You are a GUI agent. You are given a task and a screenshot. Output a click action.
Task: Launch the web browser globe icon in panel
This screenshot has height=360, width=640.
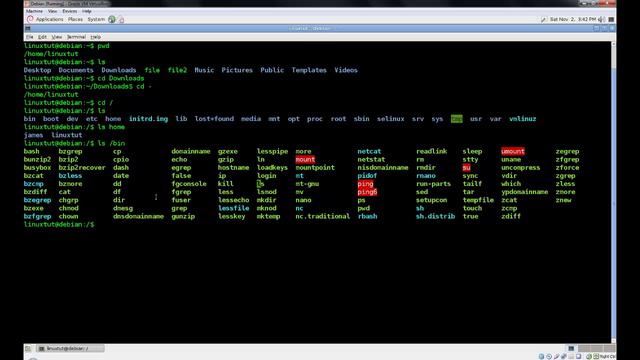pos(112,19)
